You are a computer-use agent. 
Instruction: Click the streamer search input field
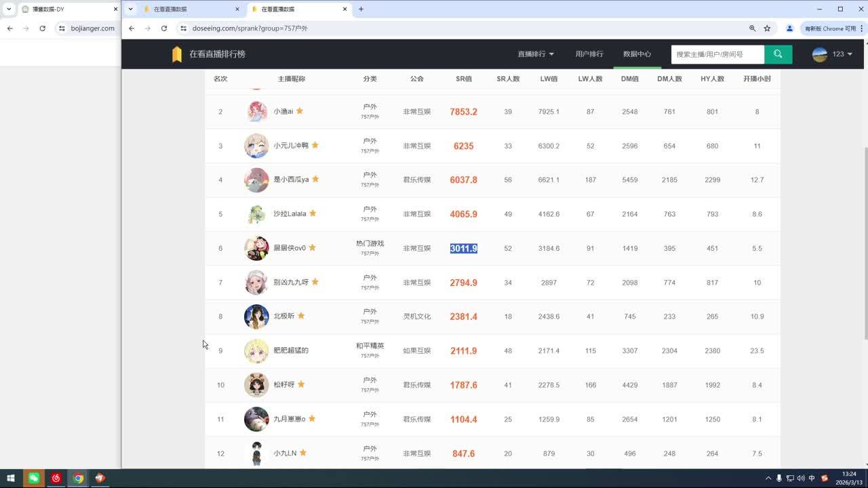pos(717,54)
